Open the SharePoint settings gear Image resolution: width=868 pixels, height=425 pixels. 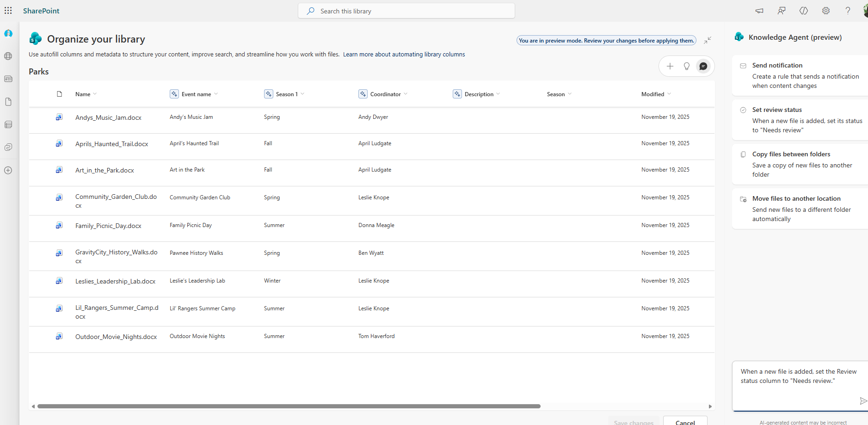click(826, 11)
